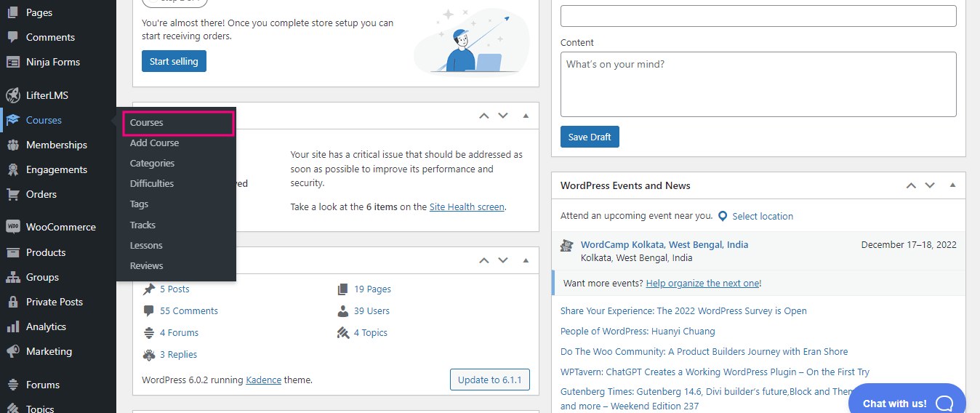Click the Pages sidebar icon
Image resolution: width=980 pixels, height=413 pixels.
coord(12,12)
